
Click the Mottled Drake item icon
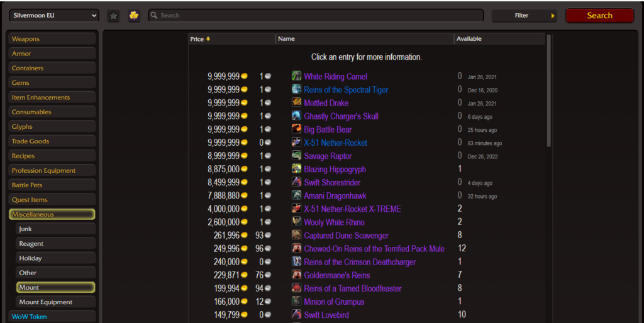pyautogui.click(x=297, y=102)
